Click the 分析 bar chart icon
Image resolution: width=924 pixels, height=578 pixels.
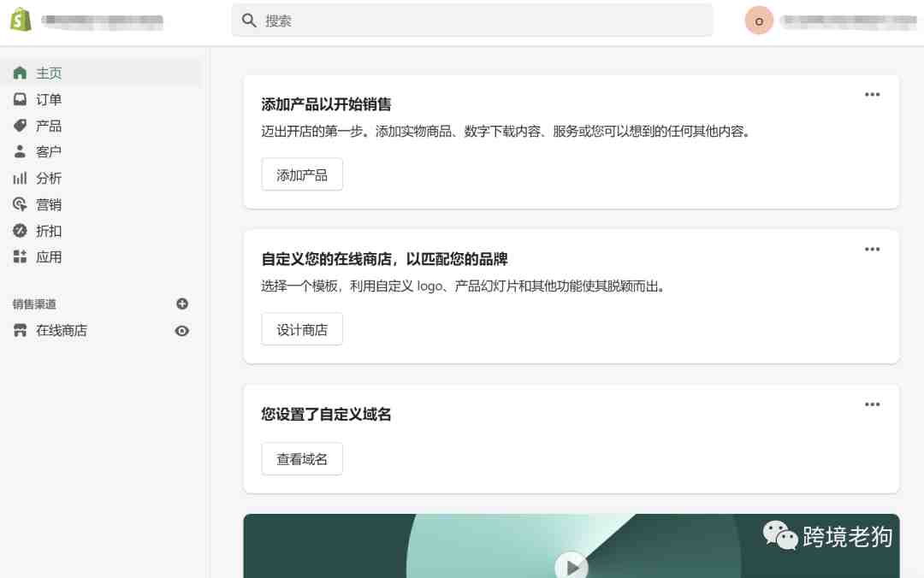20,178
